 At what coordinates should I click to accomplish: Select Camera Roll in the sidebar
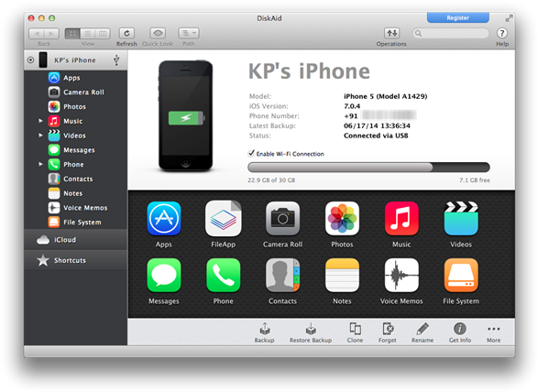point(75,93)
